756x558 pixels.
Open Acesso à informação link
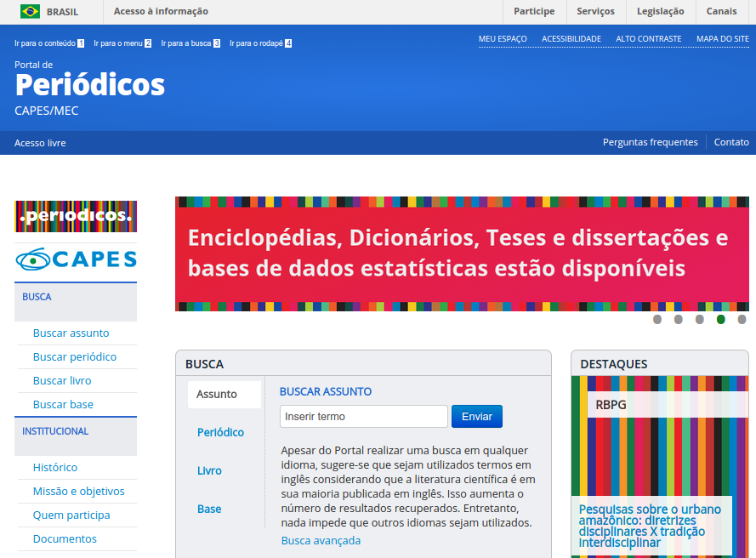click(161, 11)
